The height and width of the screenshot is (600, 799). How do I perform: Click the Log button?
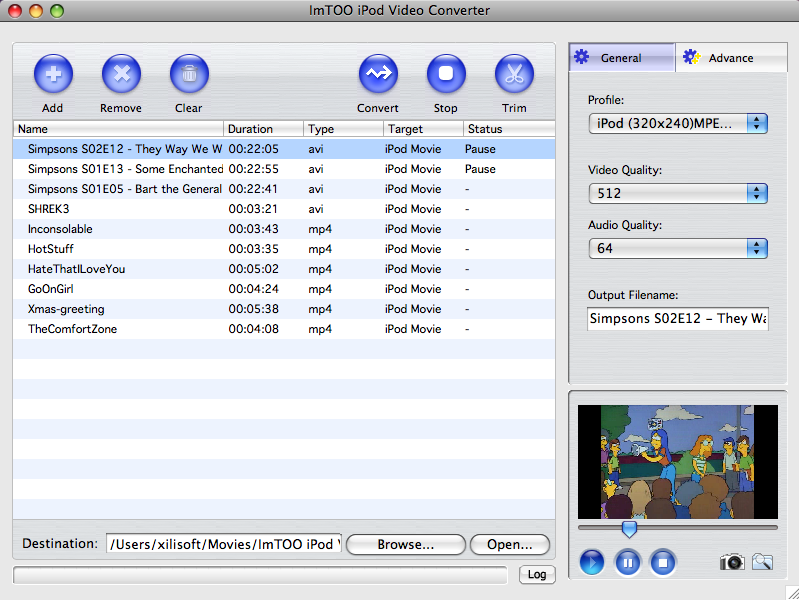537,574
